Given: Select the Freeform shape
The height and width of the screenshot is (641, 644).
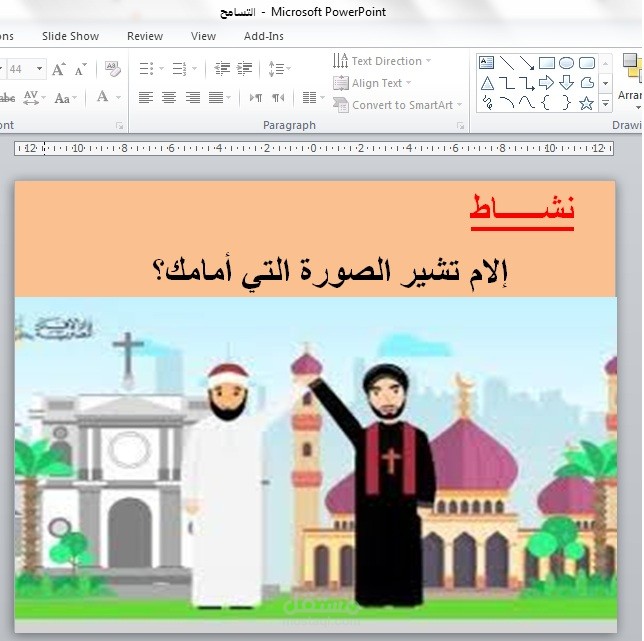Looking at the screenshot, I should point(587,83).
